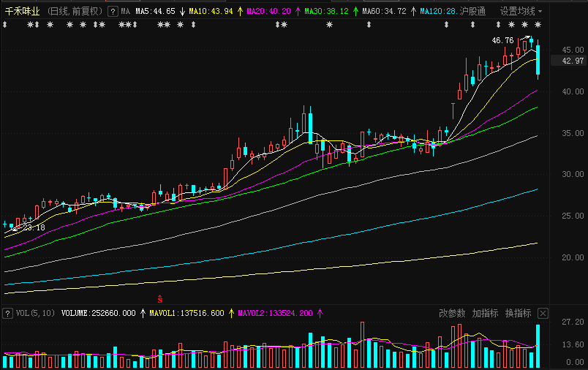
Task: Click 改参数 to modify indicator parameters
Action: click(x=451, y=313)
